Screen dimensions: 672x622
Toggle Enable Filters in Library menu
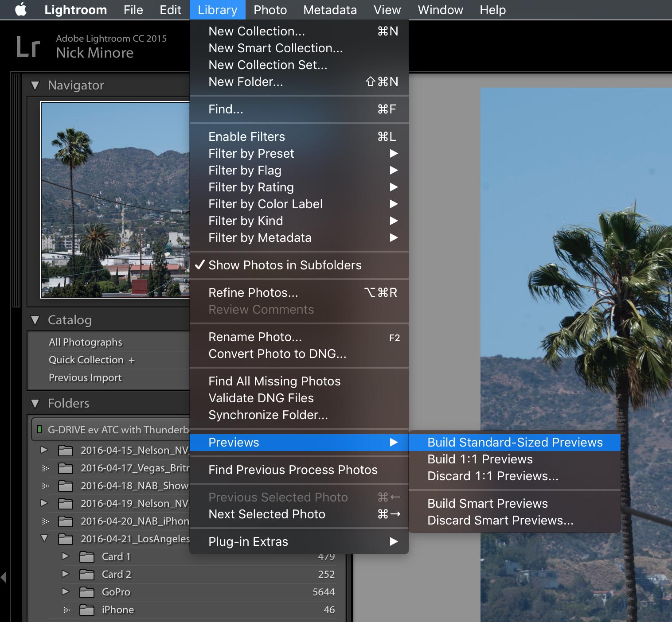coord(299,136)
